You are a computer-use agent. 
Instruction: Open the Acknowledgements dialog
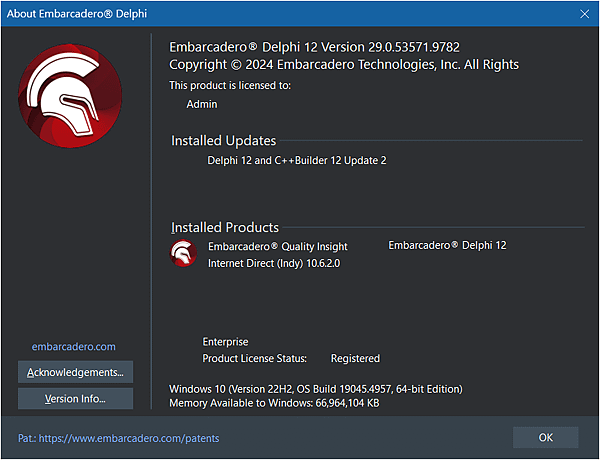coord(75,372)
